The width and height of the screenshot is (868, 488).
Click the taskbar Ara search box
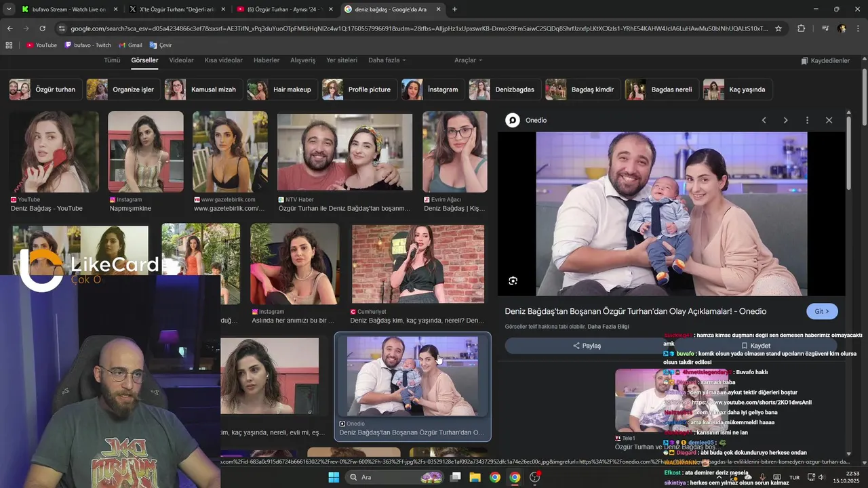click(395, 477)
